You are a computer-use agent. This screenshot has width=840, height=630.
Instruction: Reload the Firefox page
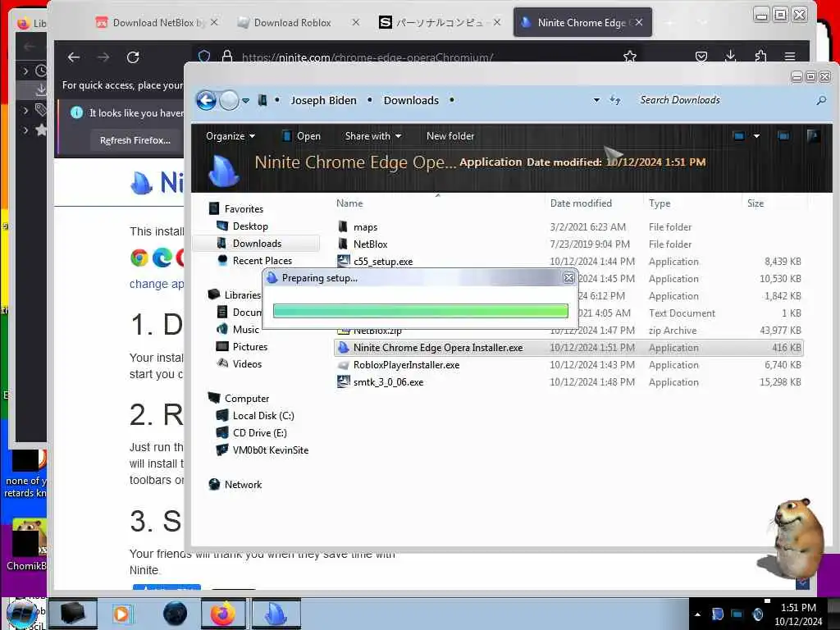click(133, 57)
